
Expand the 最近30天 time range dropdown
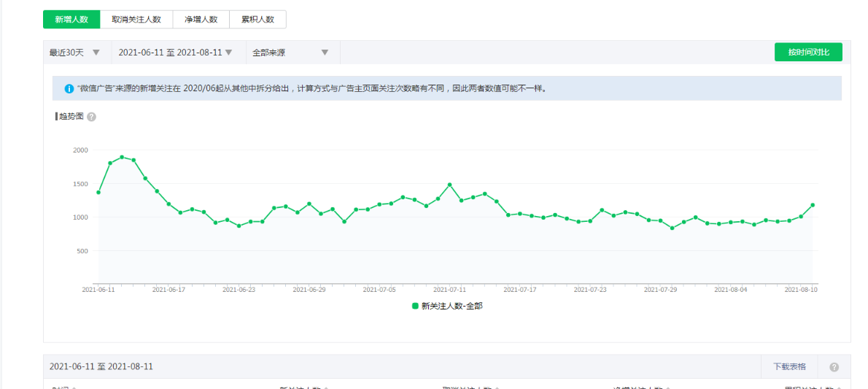tap(77, 53)
